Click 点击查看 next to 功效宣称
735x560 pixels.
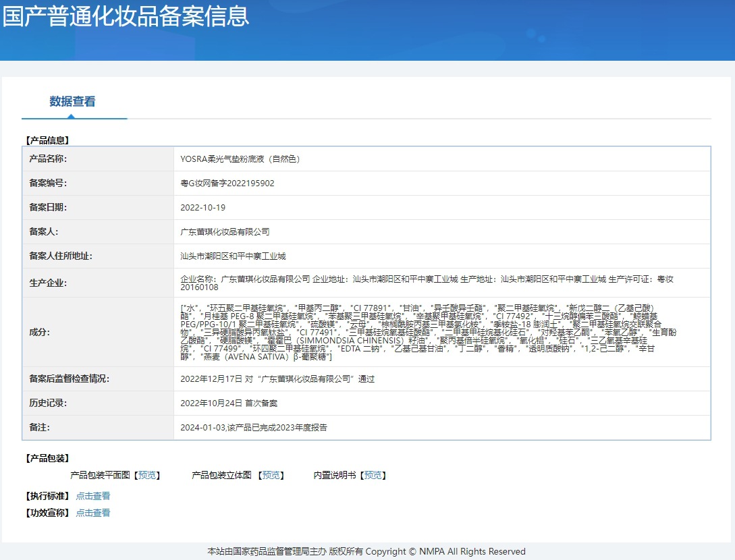tap(93, 513)
